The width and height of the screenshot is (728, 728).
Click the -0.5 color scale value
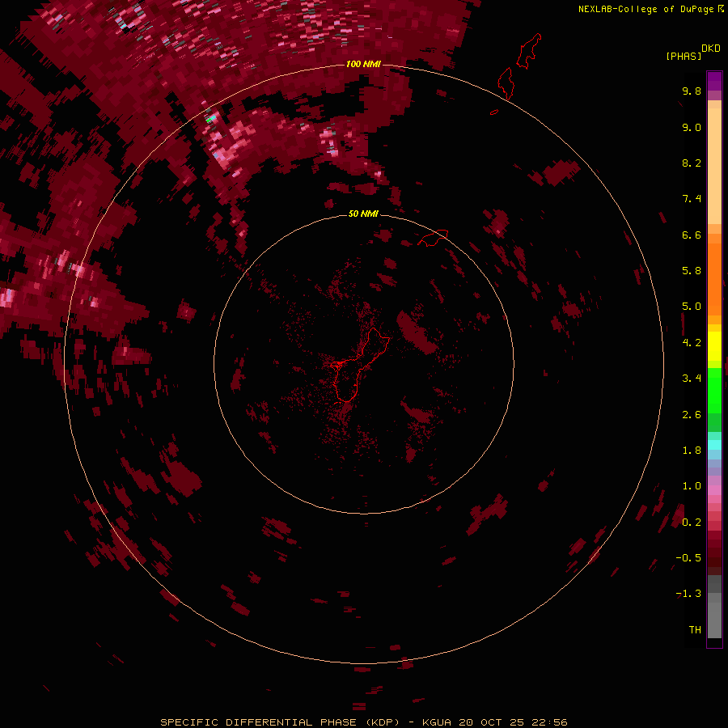688,558
